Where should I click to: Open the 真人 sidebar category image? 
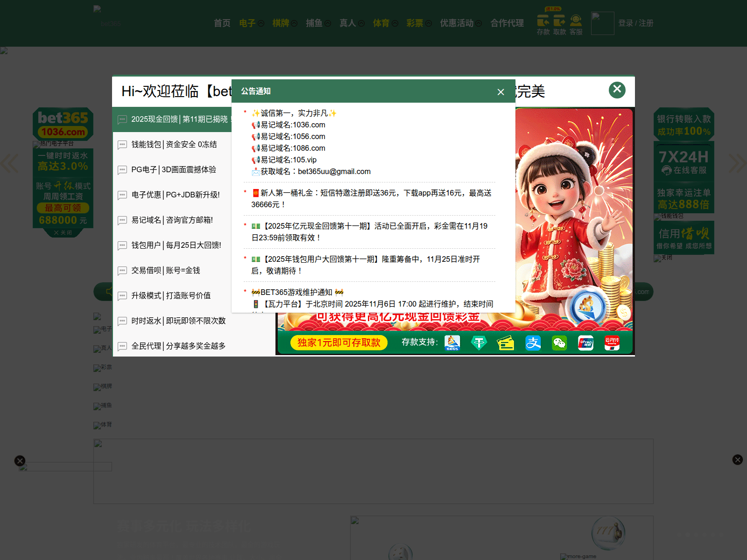pos(103,349)
